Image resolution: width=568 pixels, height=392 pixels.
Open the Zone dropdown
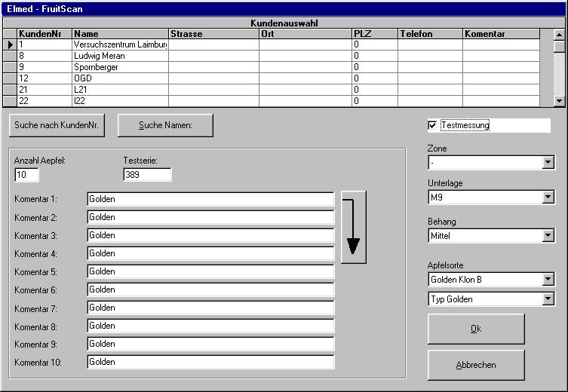click(x=548, y=163)
